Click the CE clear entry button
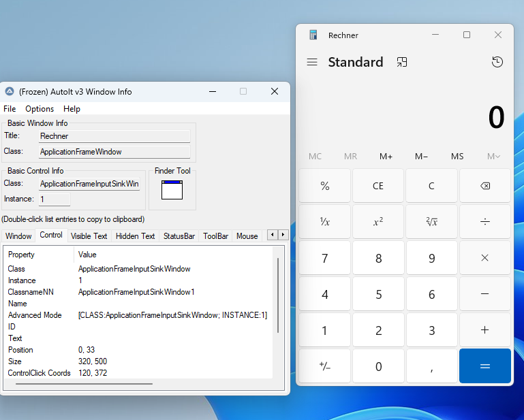Screen dimensions: 524x420 378,186
